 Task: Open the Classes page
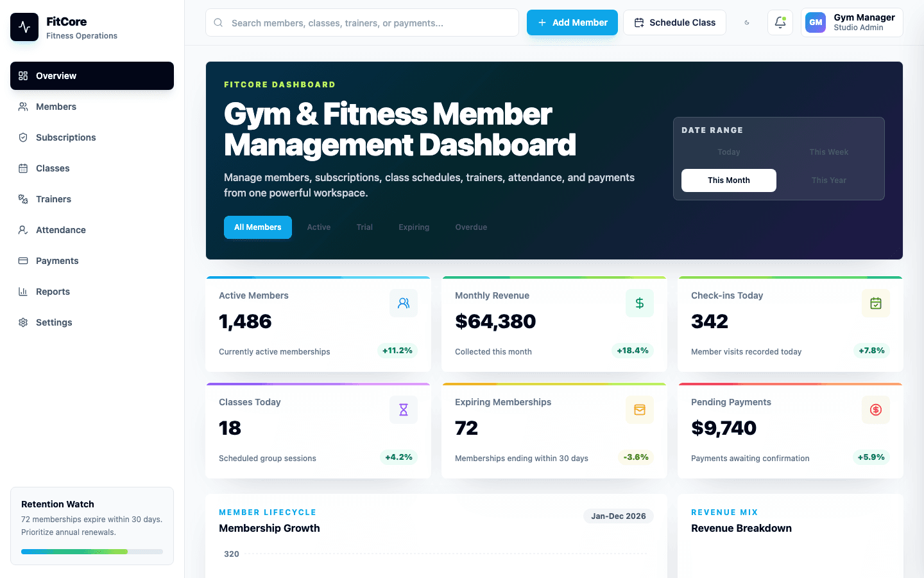(x=92, y=168)
